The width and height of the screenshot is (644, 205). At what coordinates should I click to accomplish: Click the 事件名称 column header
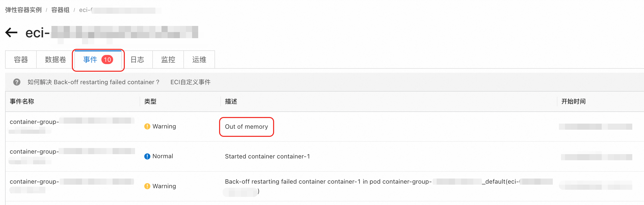tap(22, 101)
